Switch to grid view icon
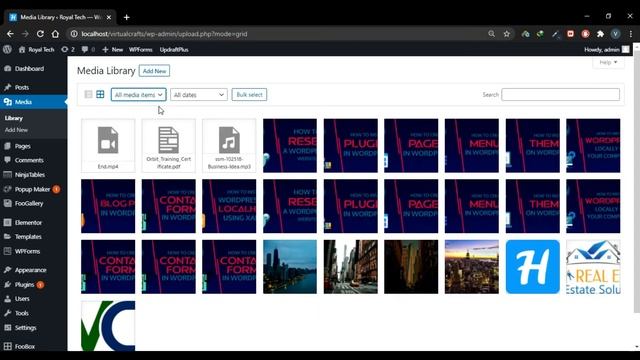 coord(100,94)
